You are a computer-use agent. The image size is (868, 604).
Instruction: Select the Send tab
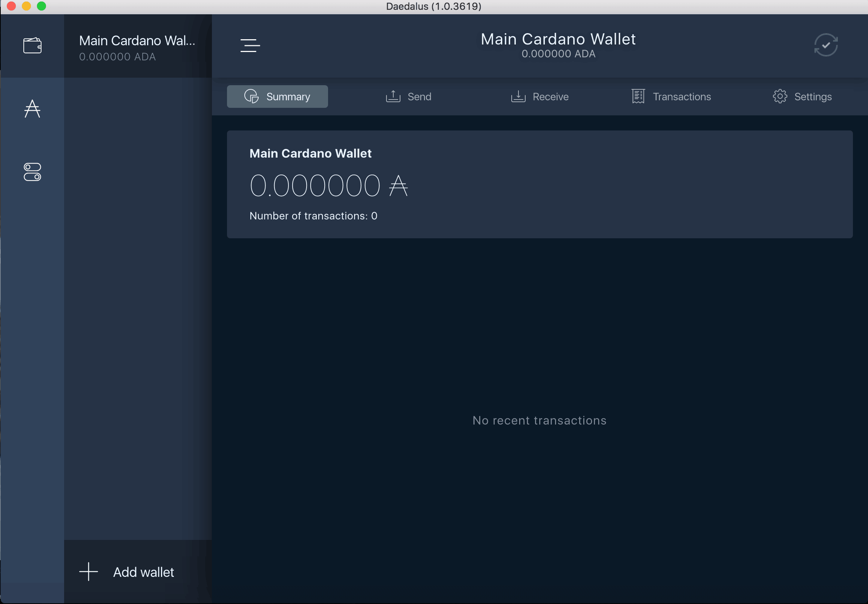[408, 96]
